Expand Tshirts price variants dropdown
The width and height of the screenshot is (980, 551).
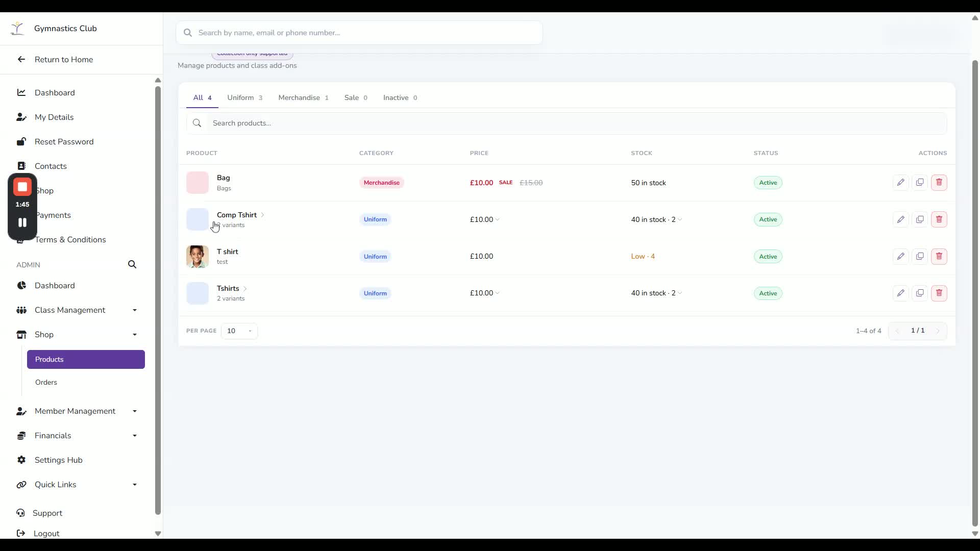[498, 293]
